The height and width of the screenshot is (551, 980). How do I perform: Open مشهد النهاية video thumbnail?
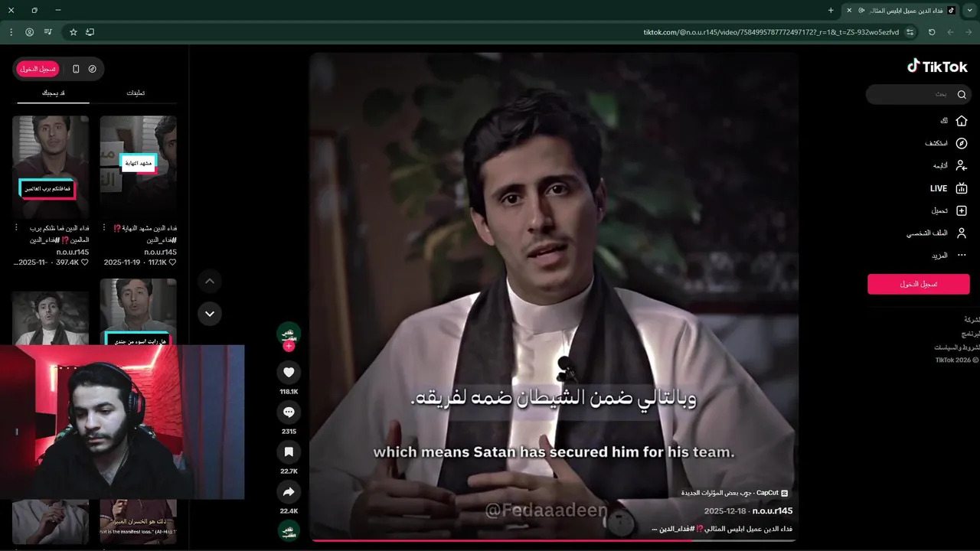[139, 167]
